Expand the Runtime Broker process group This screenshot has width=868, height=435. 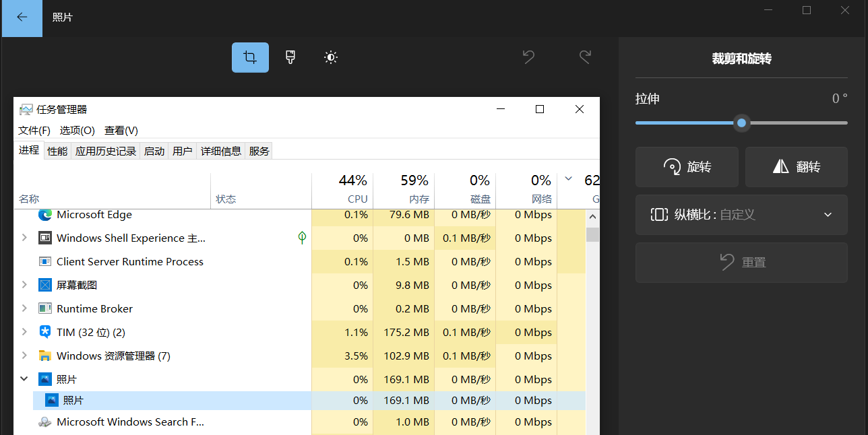pos(24,308)
